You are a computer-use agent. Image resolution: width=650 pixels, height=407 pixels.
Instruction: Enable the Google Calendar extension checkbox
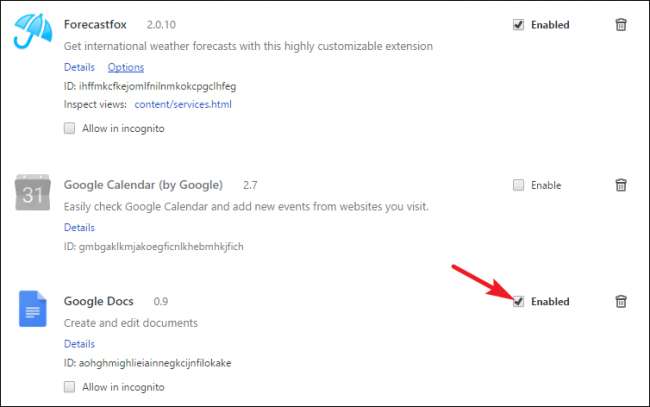point(518,185)
